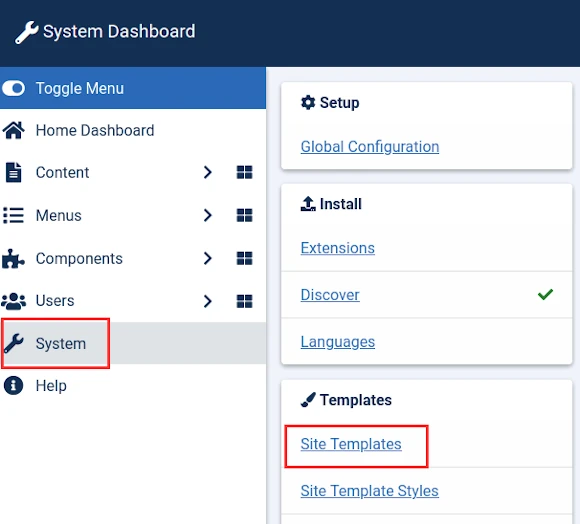The height and width of the screenshot is (524, 580).
Task: Select the Help menu item
Action: tap(133, 386)
